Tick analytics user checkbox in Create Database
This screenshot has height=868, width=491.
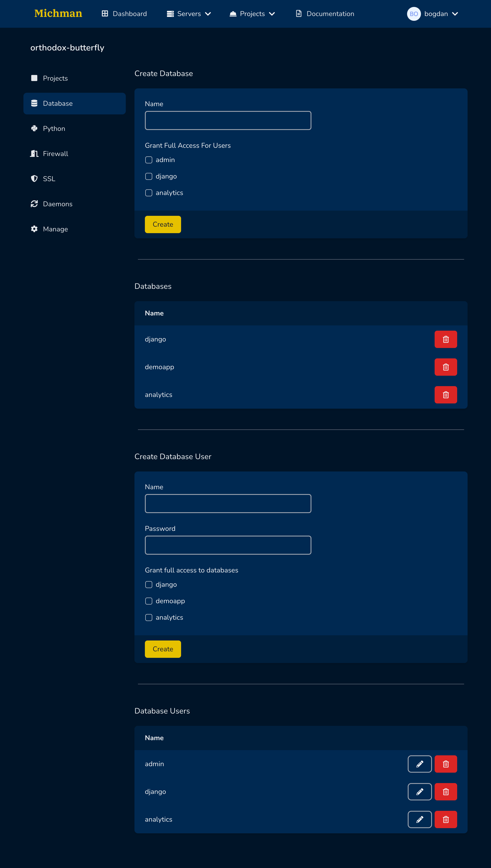pyautogui.click(x=149, y=193)
